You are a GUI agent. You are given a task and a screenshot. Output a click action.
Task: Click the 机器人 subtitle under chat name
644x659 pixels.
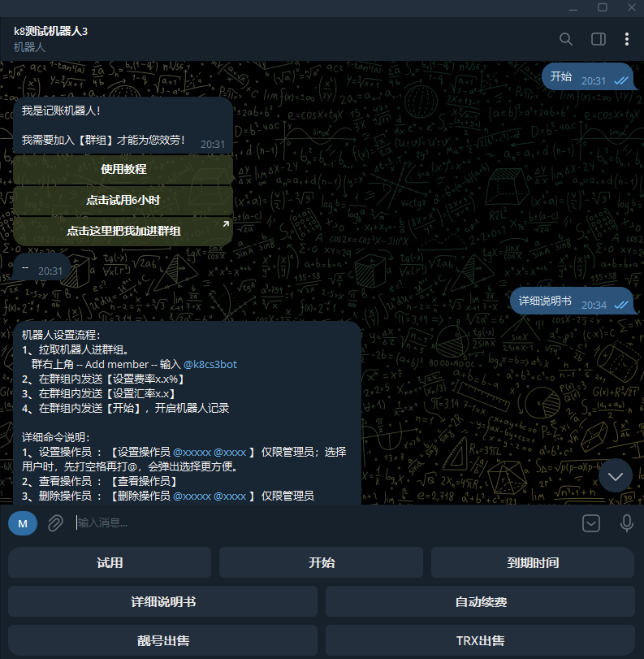pos(29,47)
